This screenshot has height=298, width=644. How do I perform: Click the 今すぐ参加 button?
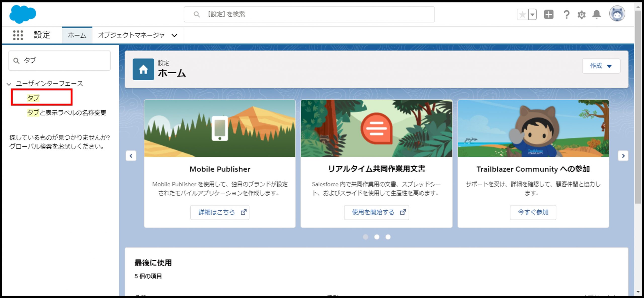coord(533,212)
